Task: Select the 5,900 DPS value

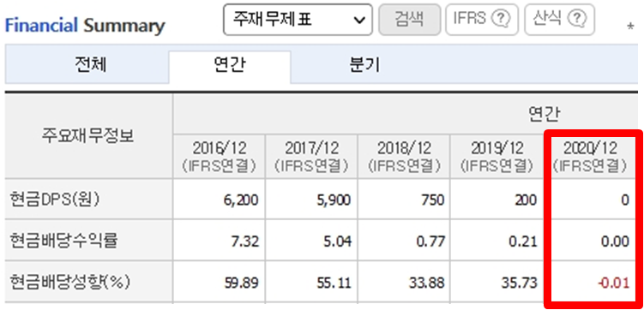Action: pyautogui.click(x=334, y=200)
